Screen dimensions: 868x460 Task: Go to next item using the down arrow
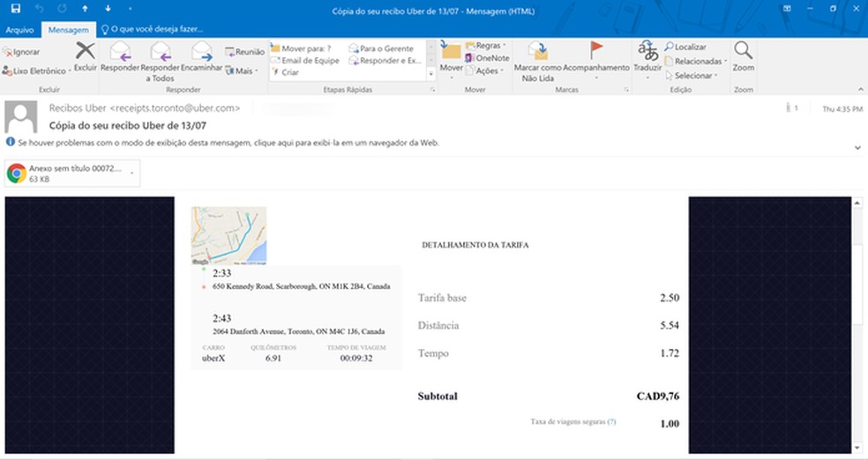pyautogui.click(x=108, y=9)
